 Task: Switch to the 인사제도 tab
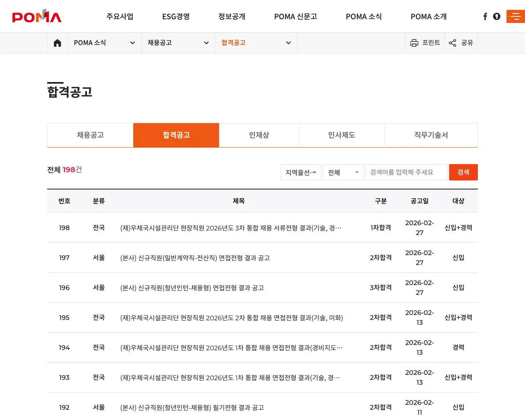coord(342,135)
